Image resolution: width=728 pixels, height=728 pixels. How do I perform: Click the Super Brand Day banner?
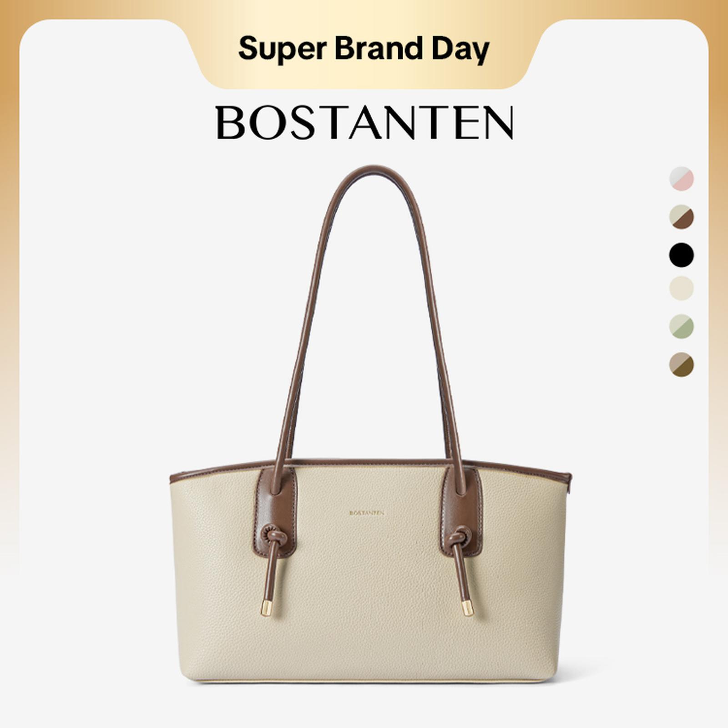pos(364,49)
